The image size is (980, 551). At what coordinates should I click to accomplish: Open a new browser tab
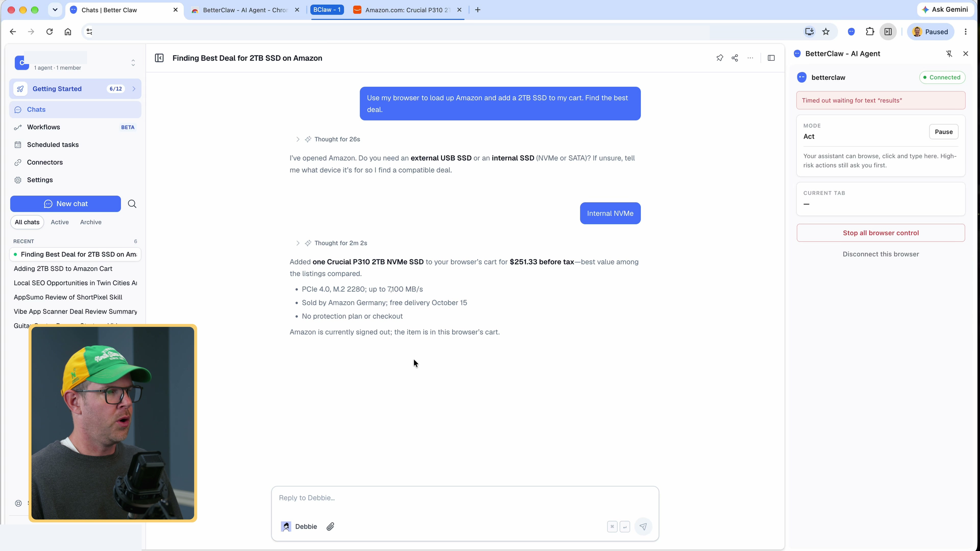[478, 10]
